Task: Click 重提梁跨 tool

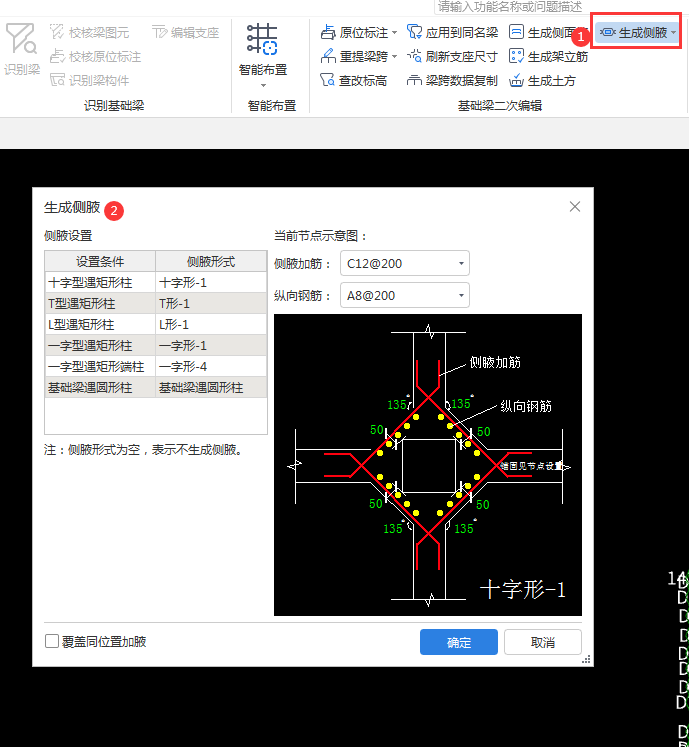Action: click(x=355, y=57)
